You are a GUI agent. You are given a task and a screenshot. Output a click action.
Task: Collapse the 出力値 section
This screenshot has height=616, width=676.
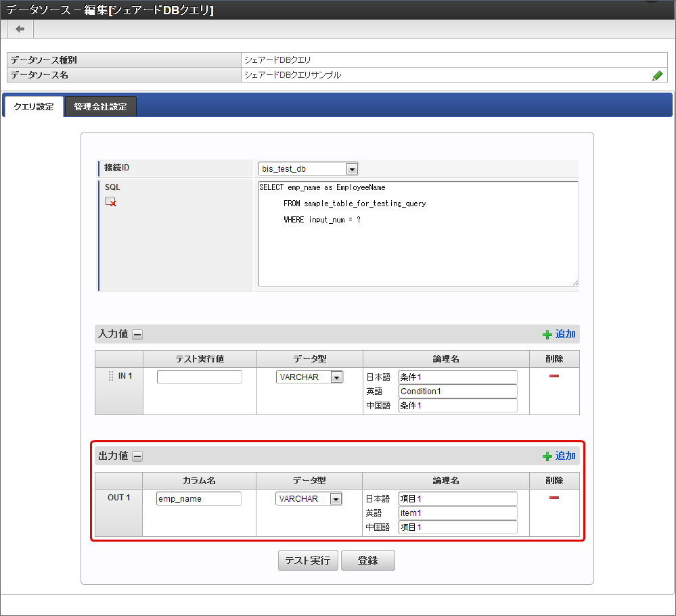click(137, 456)
